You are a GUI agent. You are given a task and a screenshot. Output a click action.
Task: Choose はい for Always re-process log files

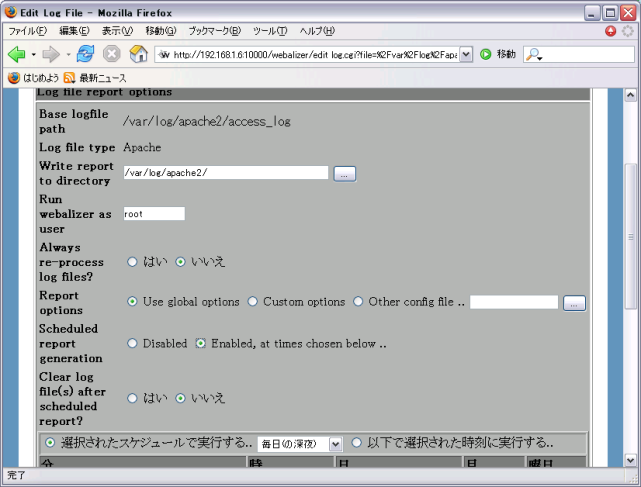click(x=132, y=261)
